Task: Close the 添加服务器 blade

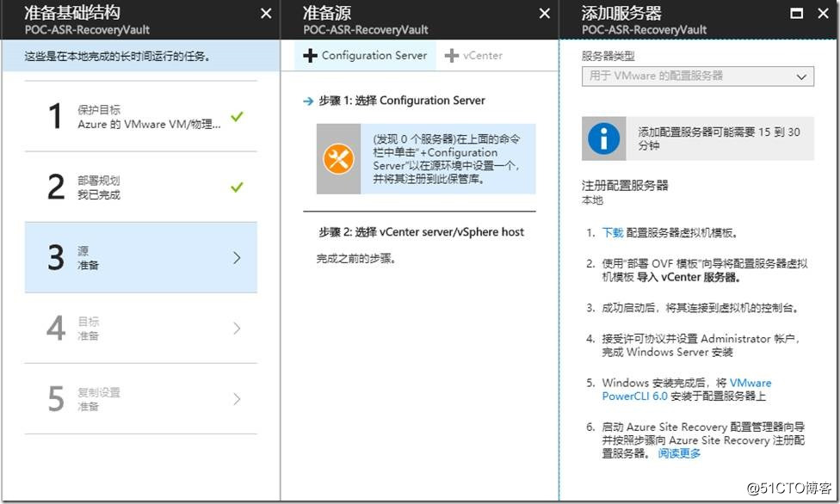Action: (824, 14)
